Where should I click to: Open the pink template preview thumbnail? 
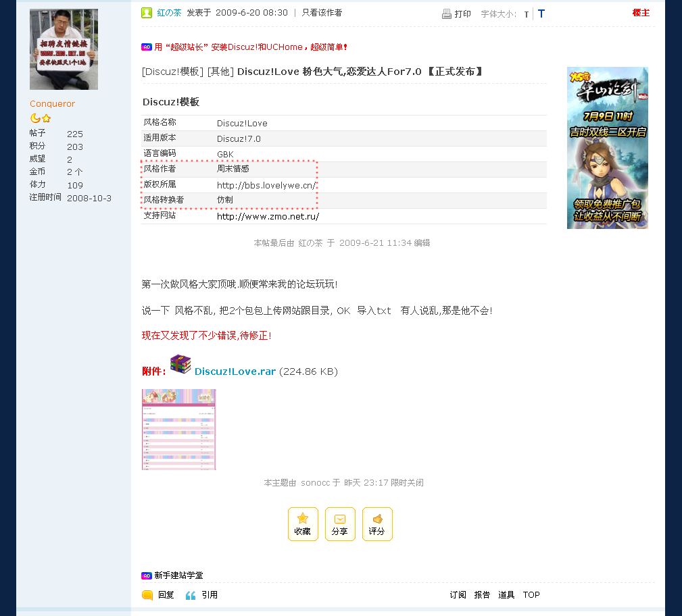(178, 430)
